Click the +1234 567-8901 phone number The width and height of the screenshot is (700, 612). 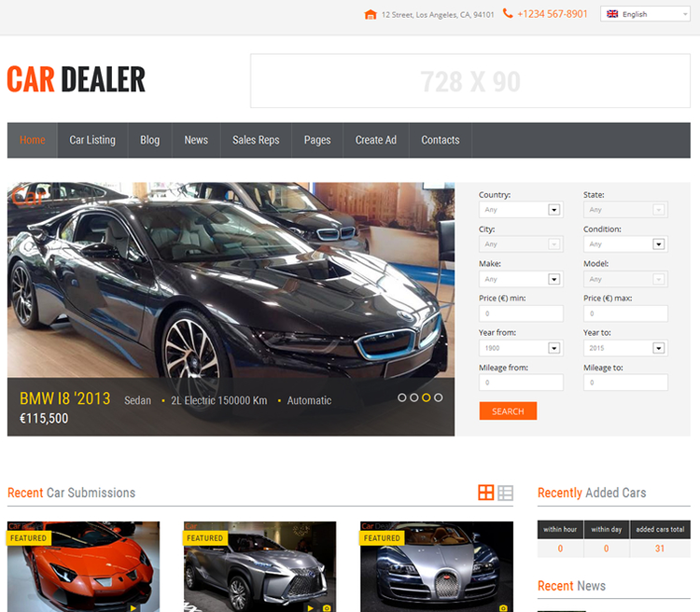pos(553,14)
